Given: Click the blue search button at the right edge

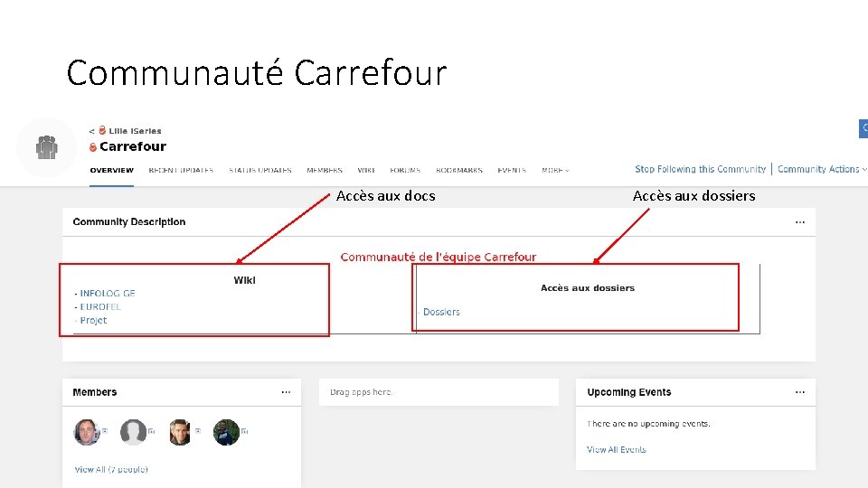Looking at the screenshot, I should click(863, 128).
